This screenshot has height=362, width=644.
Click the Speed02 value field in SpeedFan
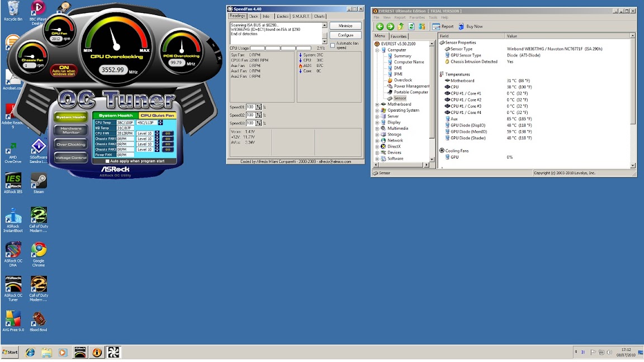pos(250,115)
